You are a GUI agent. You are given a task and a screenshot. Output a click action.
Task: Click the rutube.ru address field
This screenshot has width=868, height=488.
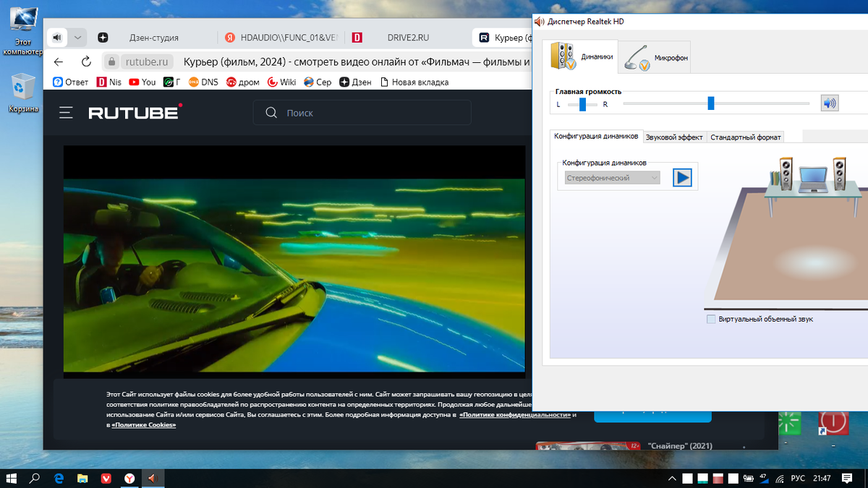[147, 61]
